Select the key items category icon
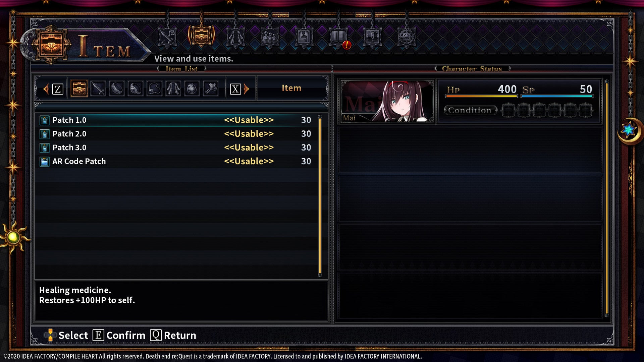This screenshot has width=644, height=362. point(211,88)
